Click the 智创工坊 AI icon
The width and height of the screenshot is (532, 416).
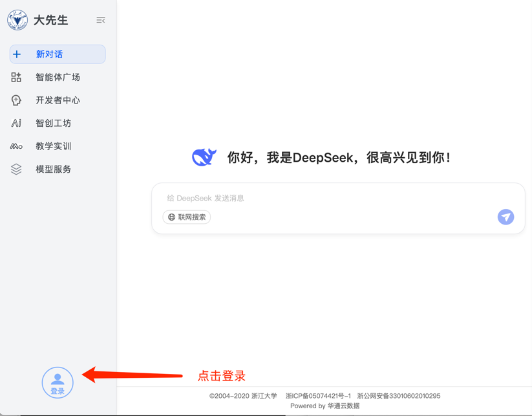pos(16,123)
